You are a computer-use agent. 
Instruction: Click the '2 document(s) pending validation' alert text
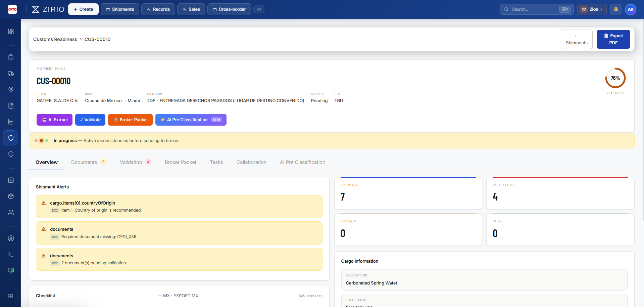pos(94,263)
